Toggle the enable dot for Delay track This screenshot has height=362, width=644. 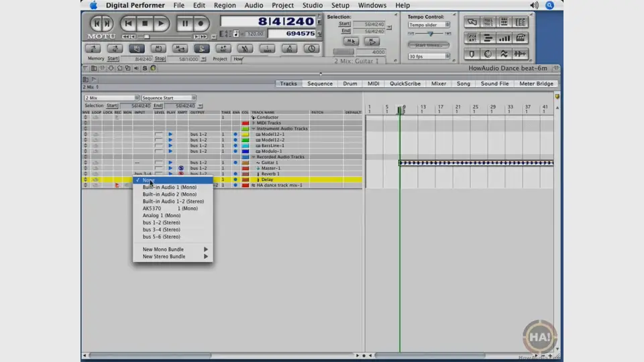coord(235,180)
